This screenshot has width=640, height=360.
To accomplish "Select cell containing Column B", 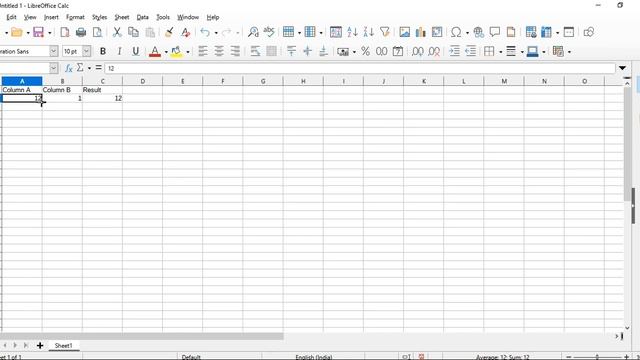I will pos(62,90).
